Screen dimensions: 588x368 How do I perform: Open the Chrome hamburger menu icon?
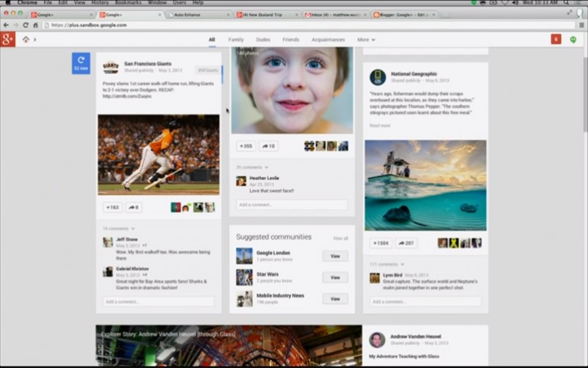(x=581, y=25)
